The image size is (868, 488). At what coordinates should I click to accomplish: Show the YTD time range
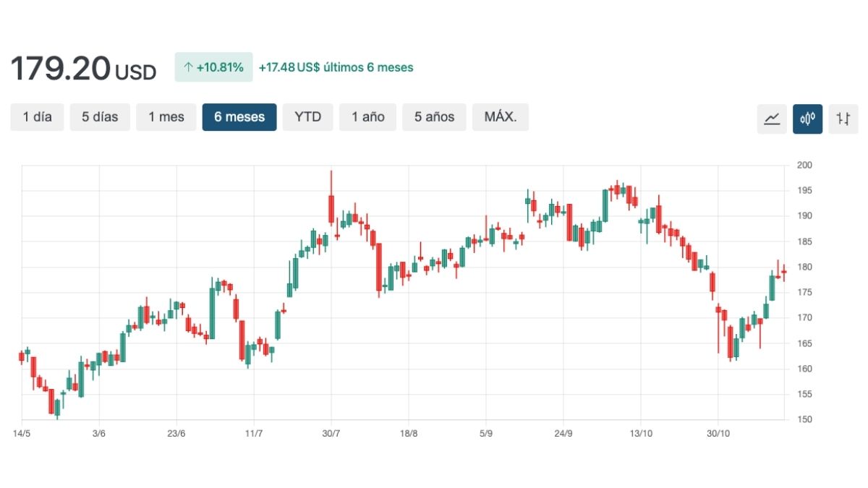[307, 117]
